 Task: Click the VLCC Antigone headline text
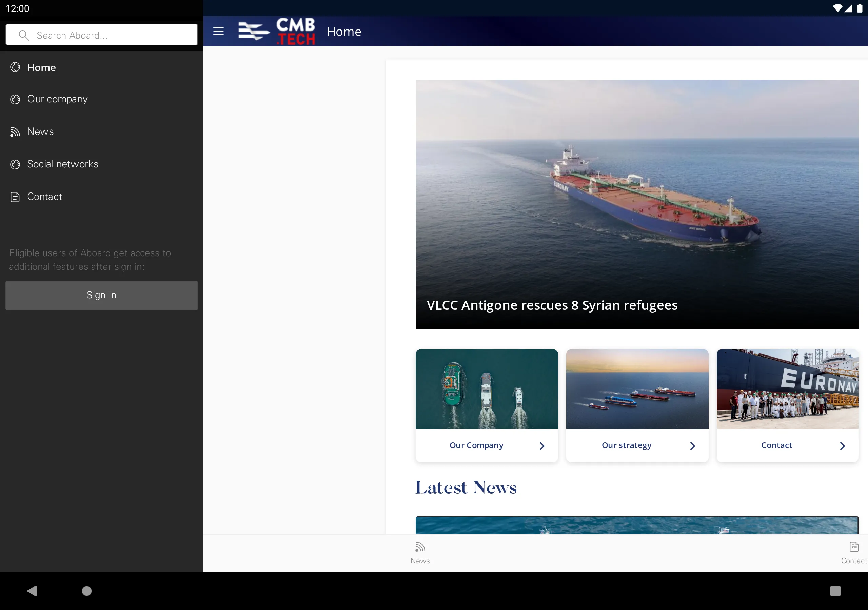(552, 305)
